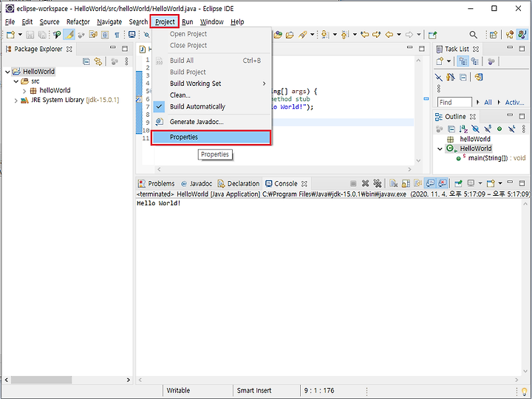The image size is (532, 399).
Task: Click the Next Annotation down-arrow icon
Action: pos(324,35)
